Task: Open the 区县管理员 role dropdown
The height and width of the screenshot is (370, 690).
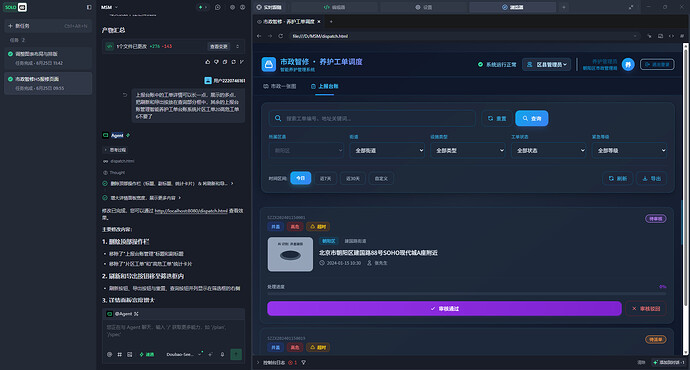Action: point(547,65)
